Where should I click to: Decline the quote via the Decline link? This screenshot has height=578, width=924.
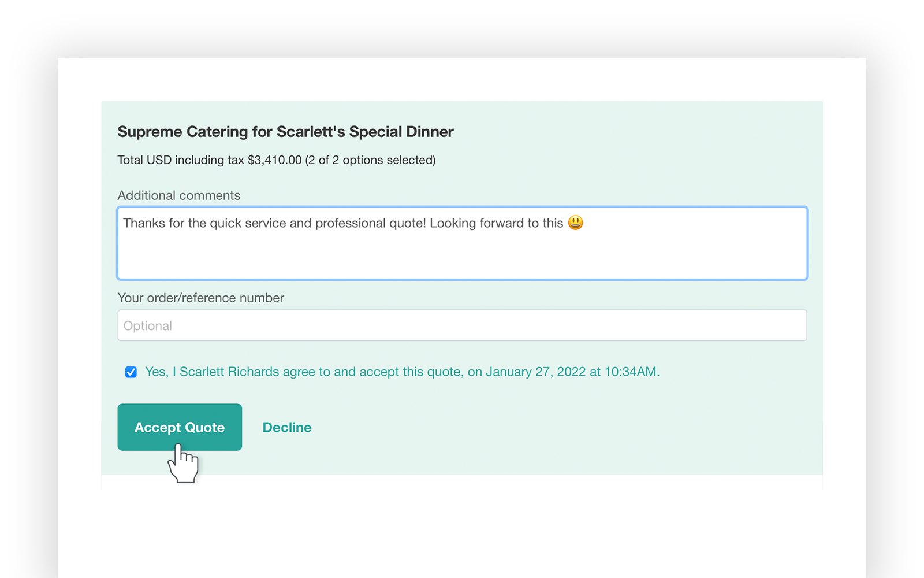[287, 427]
